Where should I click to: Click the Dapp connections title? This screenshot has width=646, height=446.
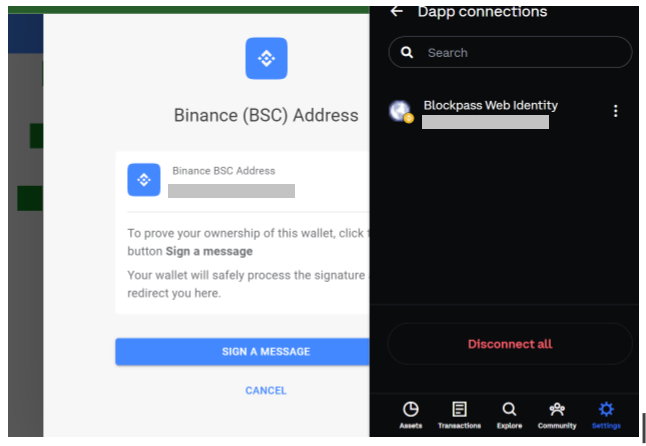[482, 12]
